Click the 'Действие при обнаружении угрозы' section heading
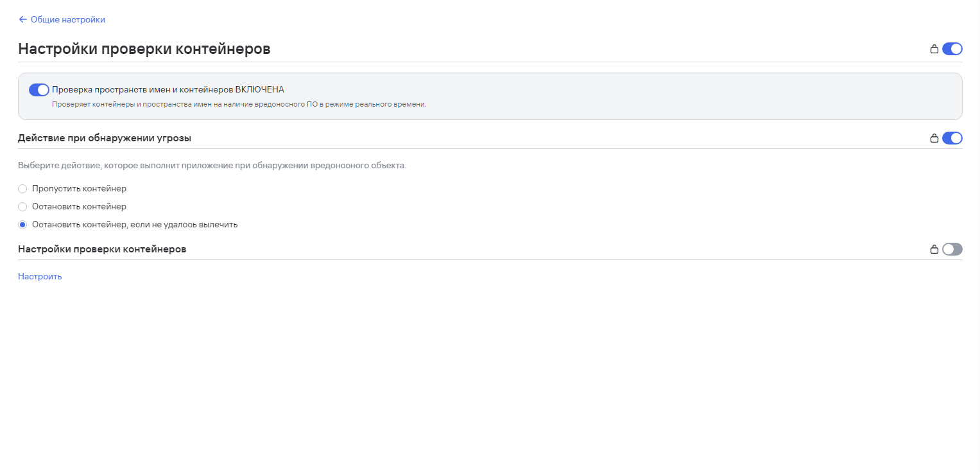 point(105,138)
